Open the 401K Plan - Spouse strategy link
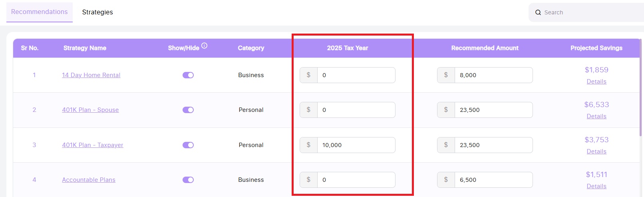 point(90,110)
